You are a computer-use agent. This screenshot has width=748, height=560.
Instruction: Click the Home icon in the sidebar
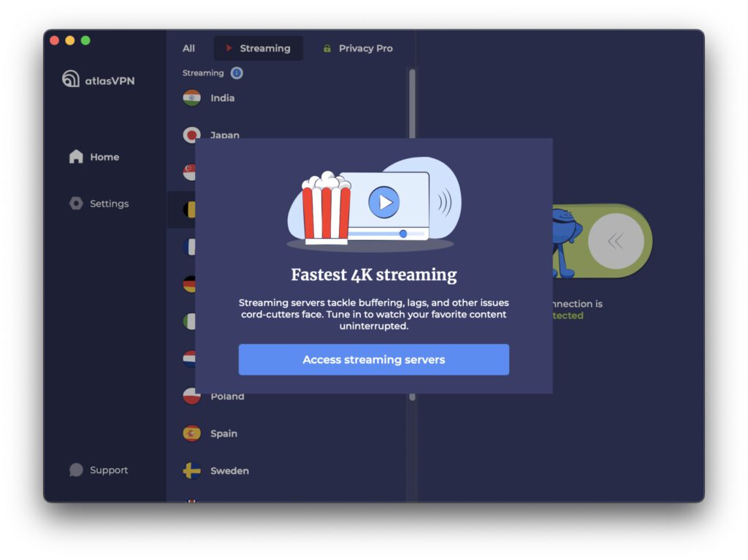(76, 156)
